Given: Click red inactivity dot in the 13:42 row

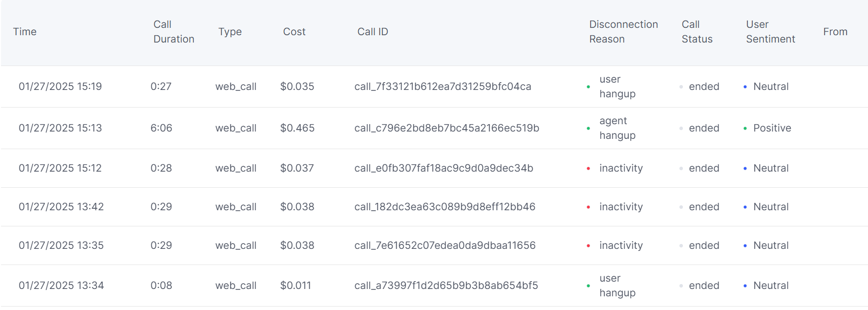Looking at the screenshot, I should (588, 207).
